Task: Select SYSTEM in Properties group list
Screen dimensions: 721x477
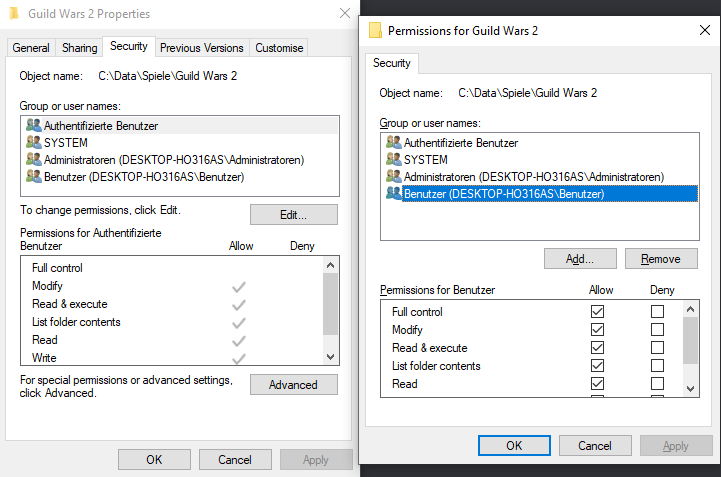Action: click(180, 142)
